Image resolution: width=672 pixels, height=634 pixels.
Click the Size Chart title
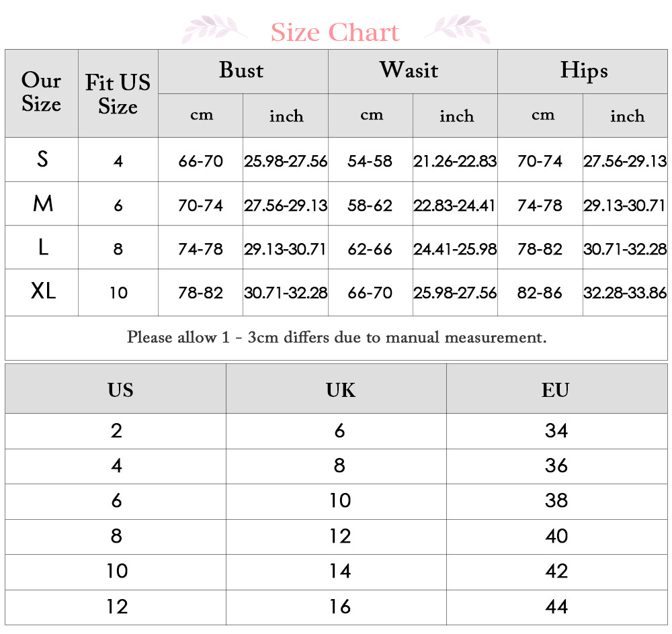(335, 32)
